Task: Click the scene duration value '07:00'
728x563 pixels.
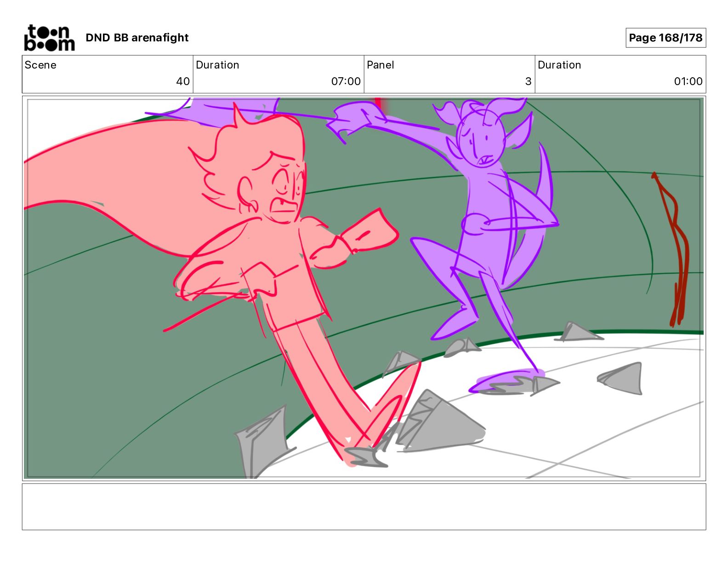Action: (346, 81)
